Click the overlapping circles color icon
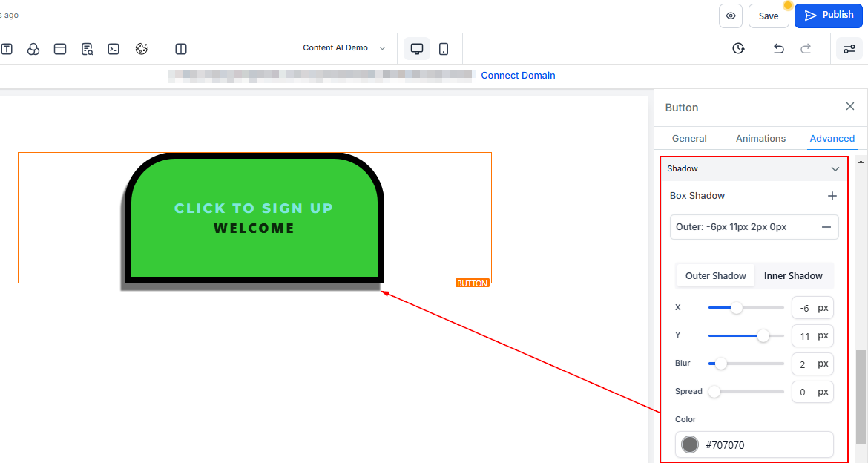 point(33,49)
